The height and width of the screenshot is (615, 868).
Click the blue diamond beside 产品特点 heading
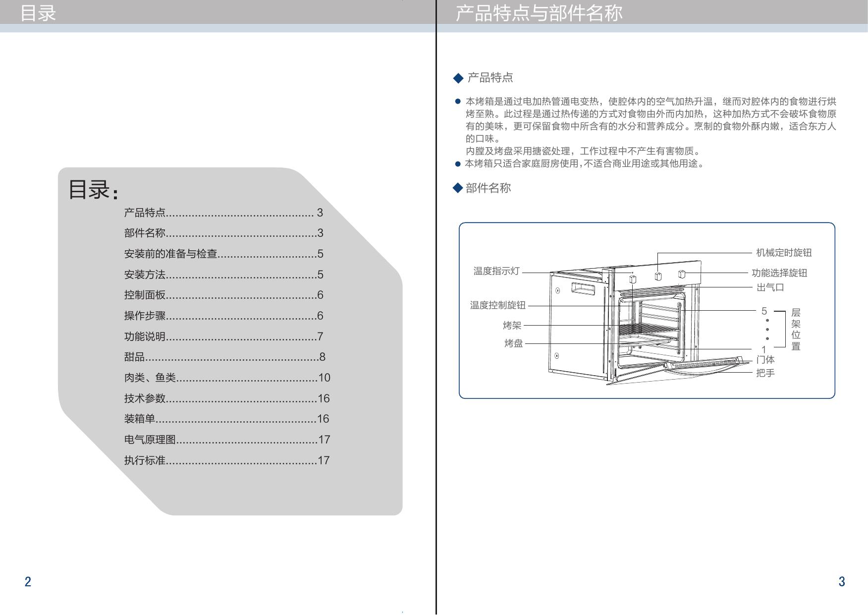pos(458,78)
